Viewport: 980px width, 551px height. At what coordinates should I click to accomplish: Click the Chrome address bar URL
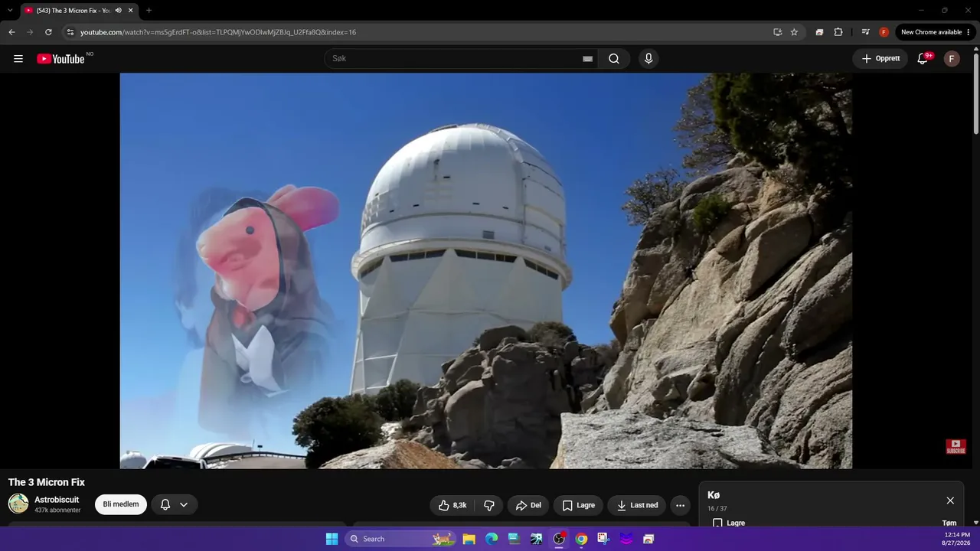click(218, 32)
